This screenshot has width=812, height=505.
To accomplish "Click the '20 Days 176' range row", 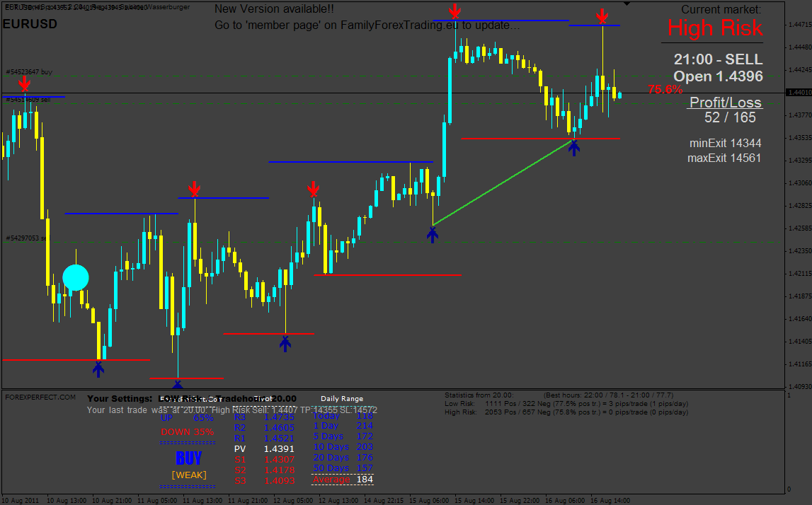I will pyautogui.click(x=343, y=458).
